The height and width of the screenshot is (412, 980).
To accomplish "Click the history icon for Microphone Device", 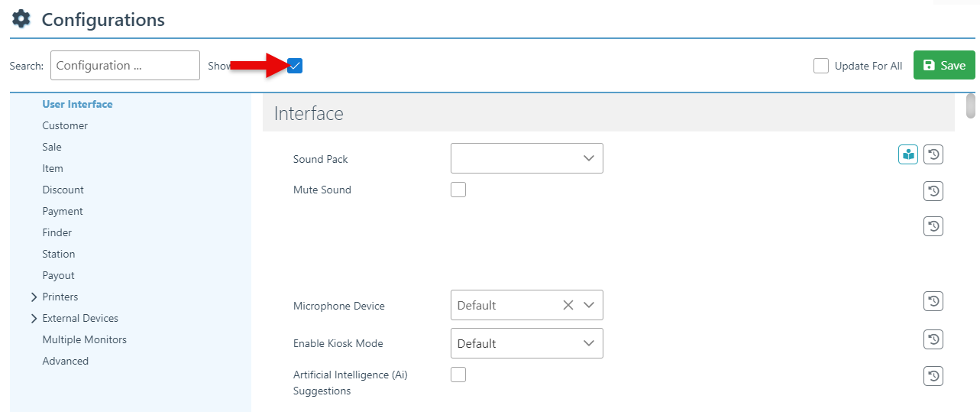I will point(933,302).
